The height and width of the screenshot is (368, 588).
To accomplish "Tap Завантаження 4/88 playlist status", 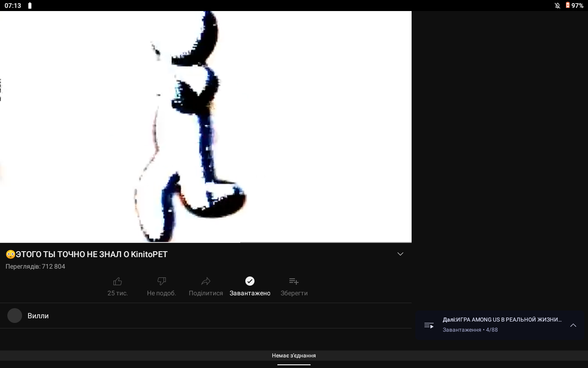I will pos(470,330).
